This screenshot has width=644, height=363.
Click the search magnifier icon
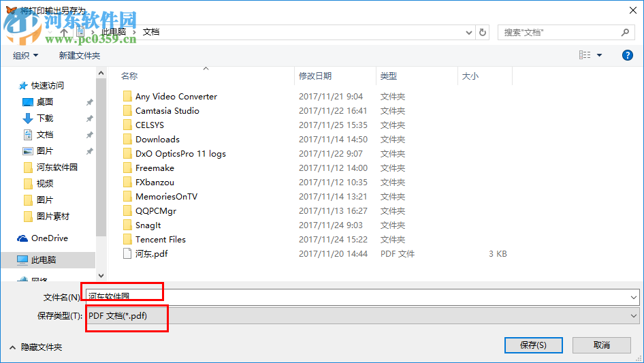[625, 32]
